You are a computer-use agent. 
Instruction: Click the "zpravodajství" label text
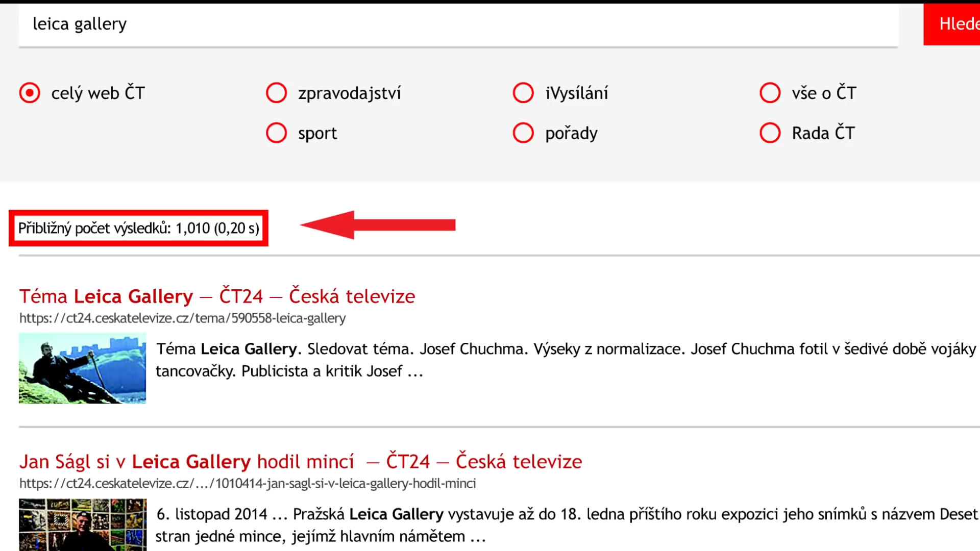pyautogui.click(x=350, y=93)
